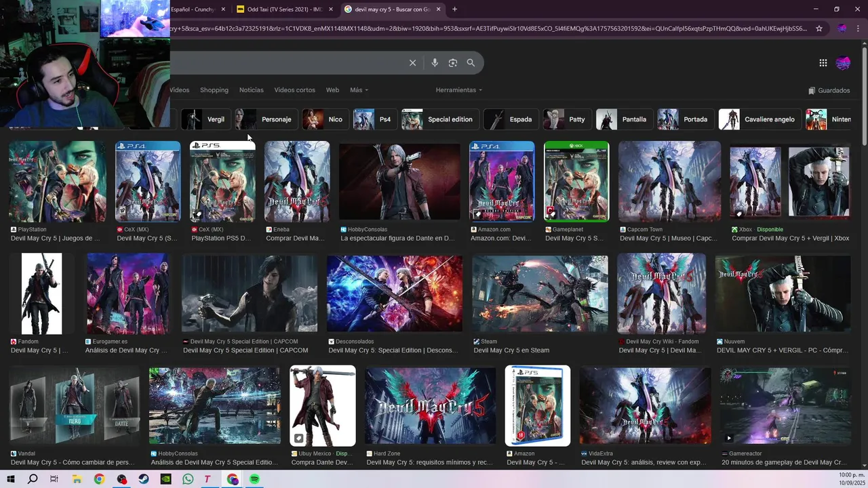The image size is (868, 488).
Task: Open Guardados saved items
Action: 829,90
